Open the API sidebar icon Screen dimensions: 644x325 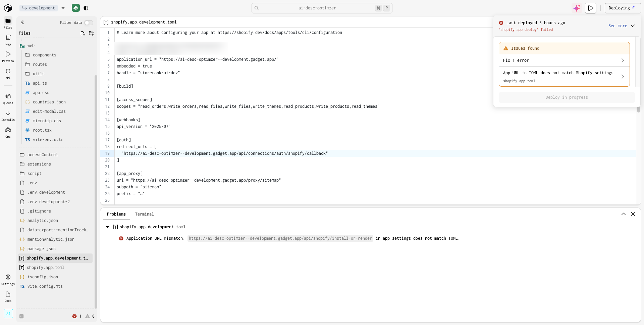8,73
